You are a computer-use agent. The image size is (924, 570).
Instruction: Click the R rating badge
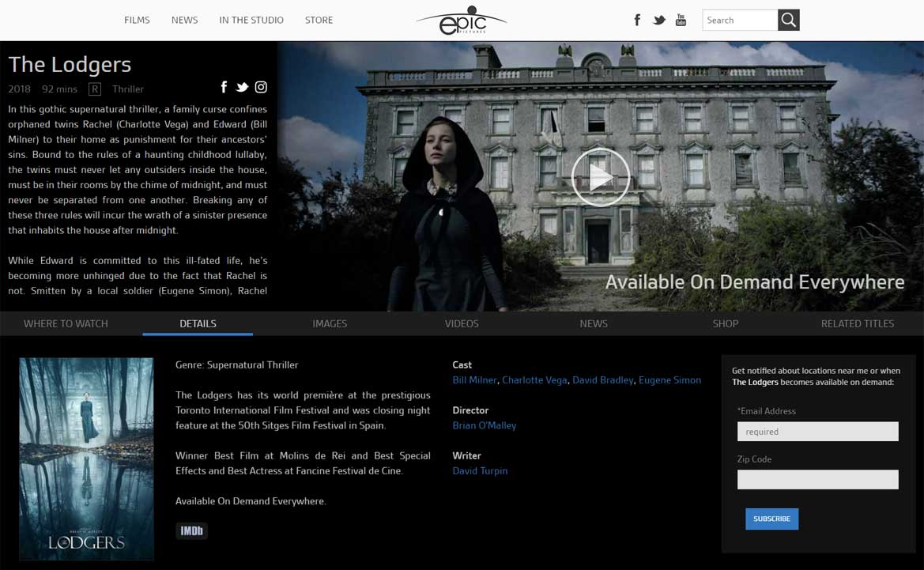(x=95, y=89)
